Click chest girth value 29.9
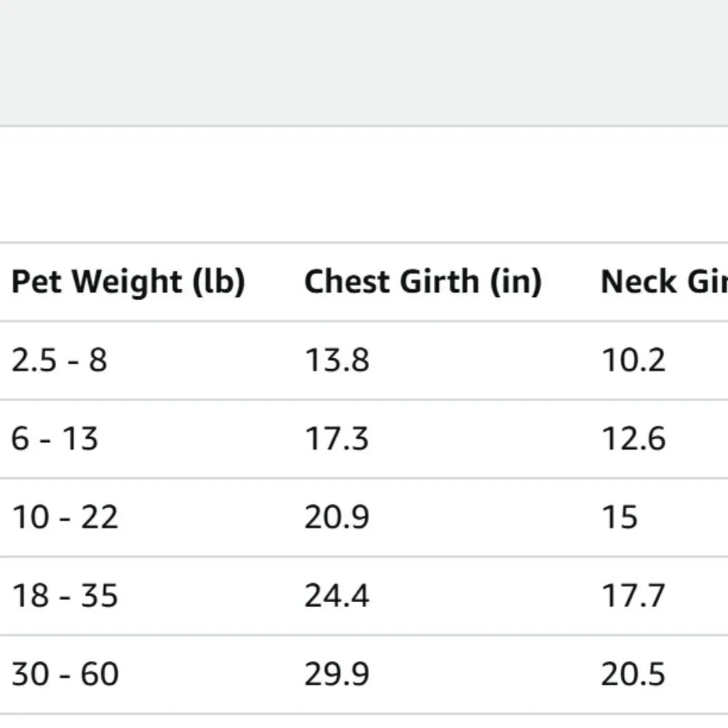 pos(337,674)
